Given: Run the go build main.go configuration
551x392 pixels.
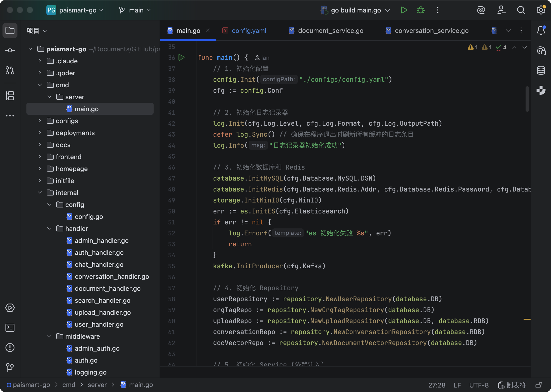Looking at the screenshot, I should click(x=404, y=10).
